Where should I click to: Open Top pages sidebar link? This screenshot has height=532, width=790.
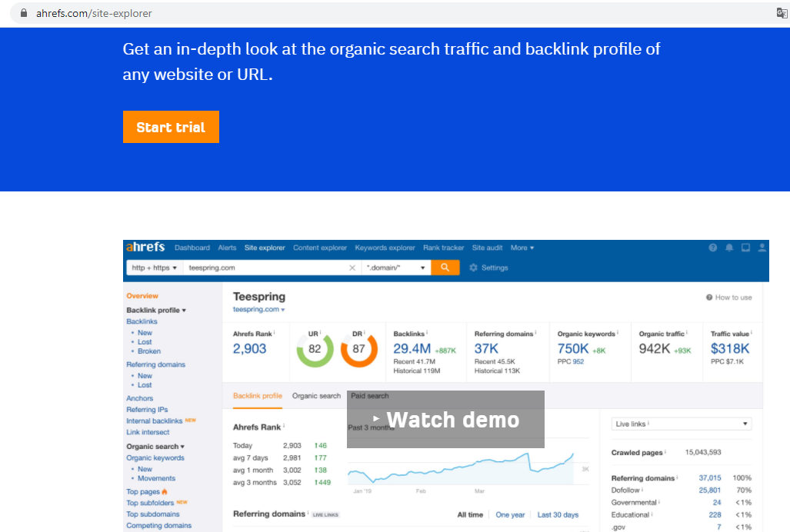tap(143, 492)
